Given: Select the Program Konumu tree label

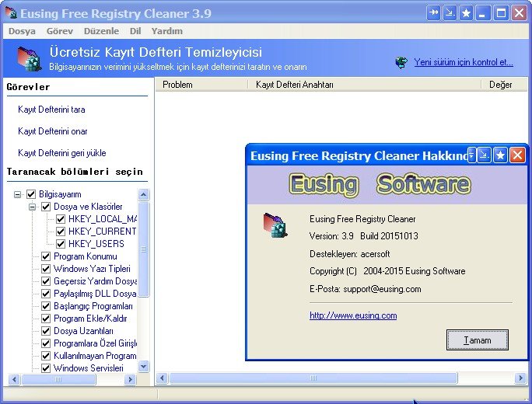Looking at the screenshot, I should (x=86, y=256).
